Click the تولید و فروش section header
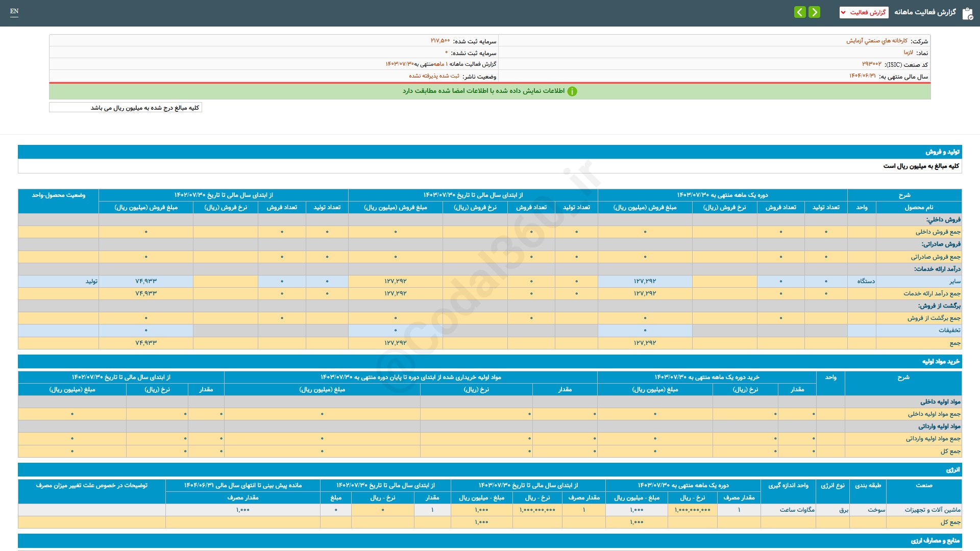Viewport: 980px width, 551px height. pyautogui.click(x=942, y=152)
